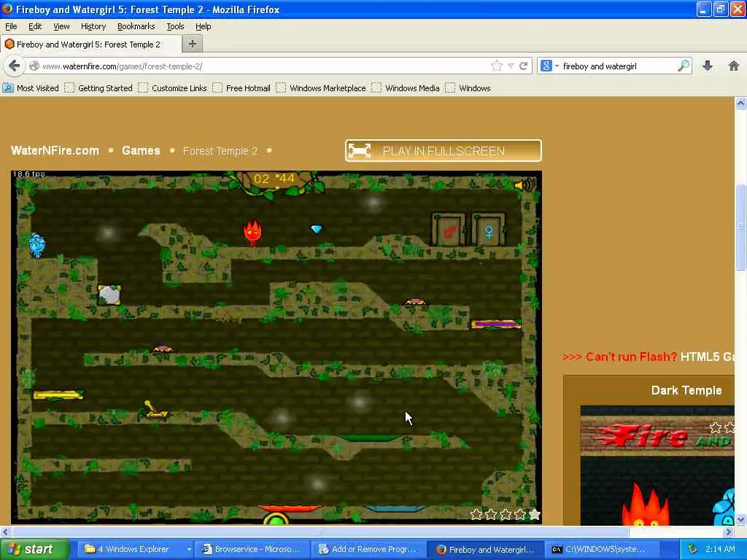Click the green goo pool
The image size is (747, 560).
pos(370,437)
